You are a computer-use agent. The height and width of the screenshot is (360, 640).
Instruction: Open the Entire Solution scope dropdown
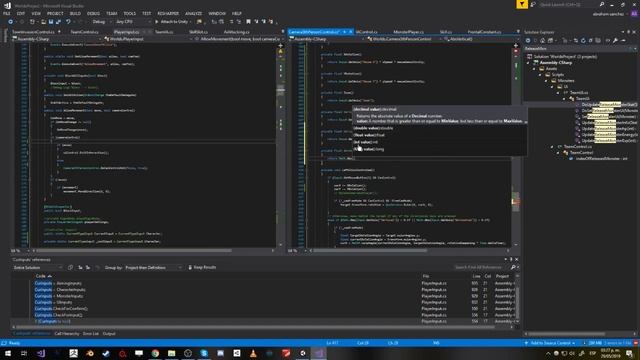point(38,268)
